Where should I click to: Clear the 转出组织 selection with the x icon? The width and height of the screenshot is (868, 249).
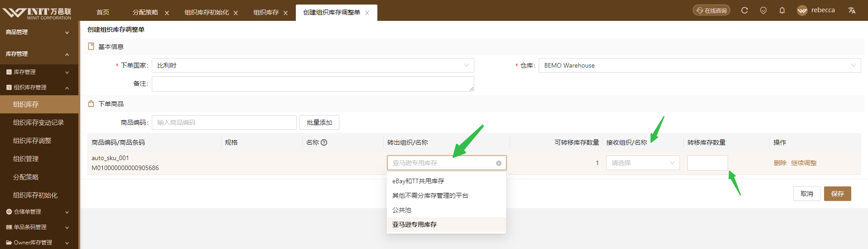(x=499, y=163)
